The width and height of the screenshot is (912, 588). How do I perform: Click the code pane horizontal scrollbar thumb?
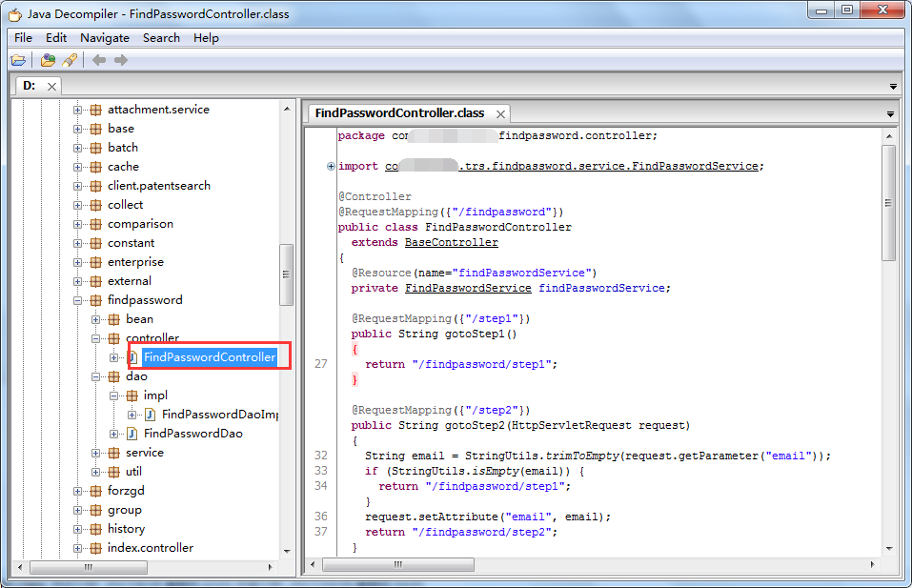pyautogui.click(x=398, y=565)
